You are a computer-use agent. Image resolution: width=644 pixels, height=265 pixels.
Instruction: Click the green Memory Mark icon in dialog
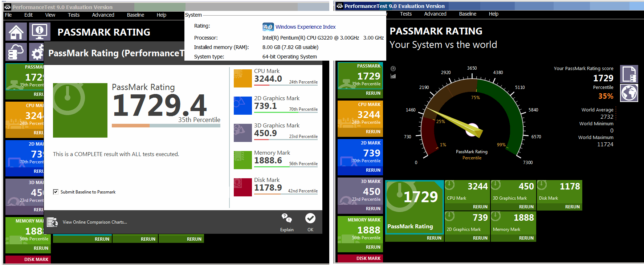(x=243, y=160)
